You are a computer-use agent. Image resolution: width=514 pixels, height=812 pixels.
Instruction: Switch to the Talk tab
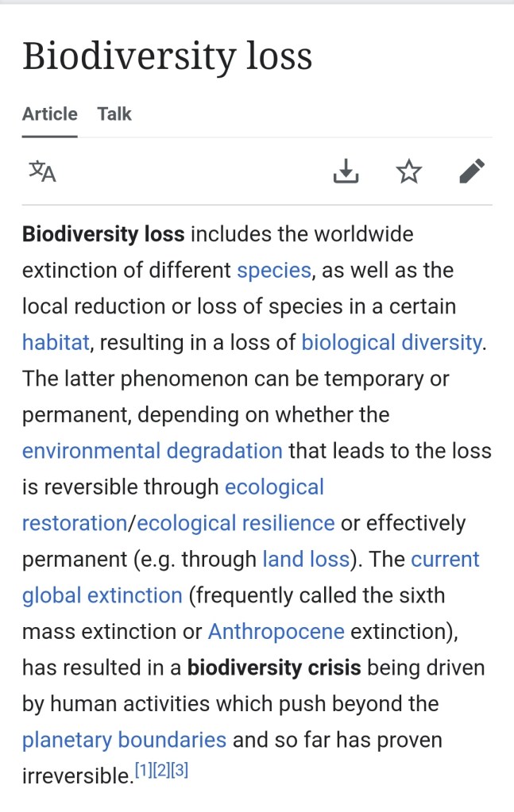click(114, 114)
